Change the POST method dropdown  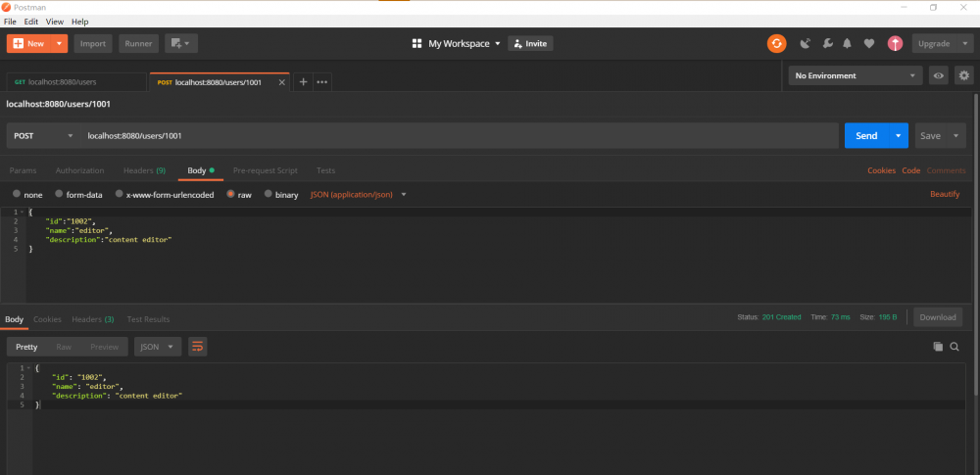point(43,135)
